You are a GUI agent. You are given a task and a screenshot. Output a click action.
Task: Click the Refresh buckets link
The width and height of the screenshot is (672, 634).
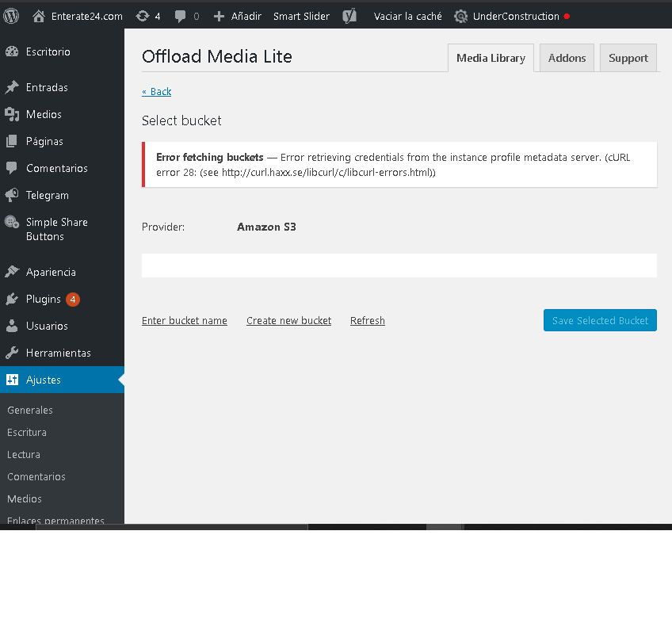coord(367,321)
